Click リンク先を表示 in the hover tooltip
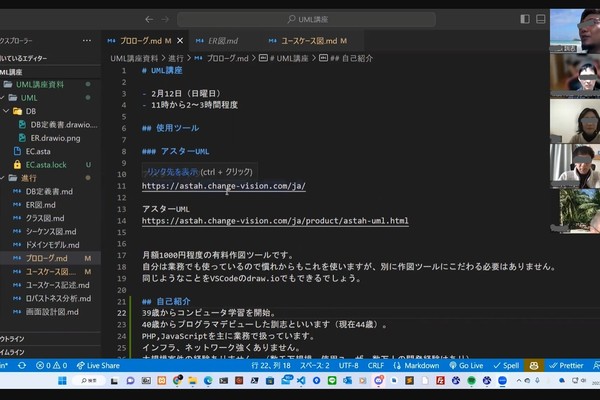 [x=171, y=172]
